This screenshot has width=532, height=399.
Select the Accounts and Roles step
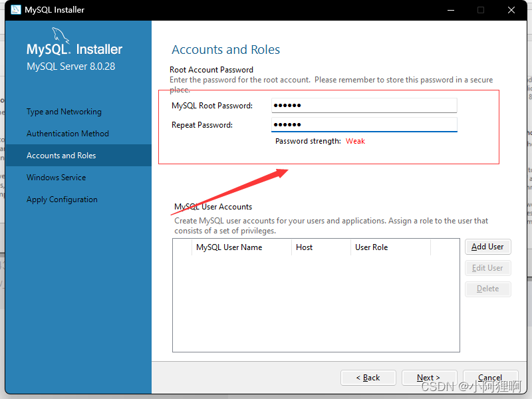pos(78,156)
